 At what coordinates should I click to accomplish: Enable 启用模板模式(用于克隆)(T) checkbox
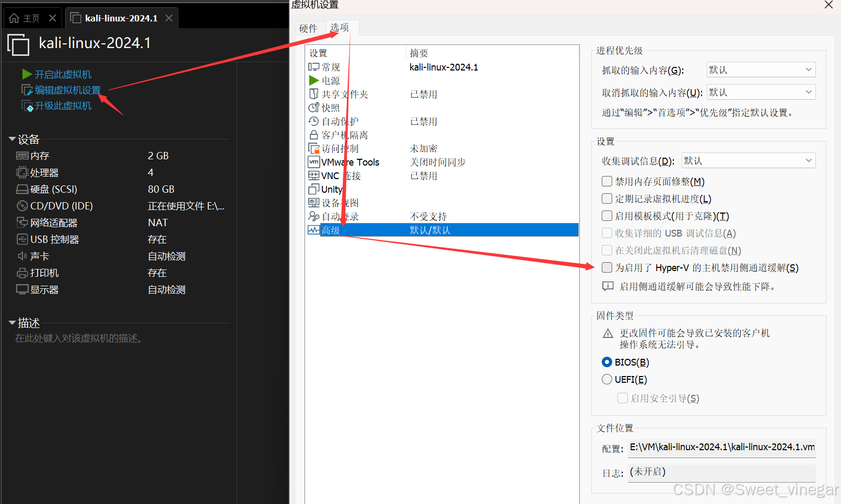pos(607,216)
